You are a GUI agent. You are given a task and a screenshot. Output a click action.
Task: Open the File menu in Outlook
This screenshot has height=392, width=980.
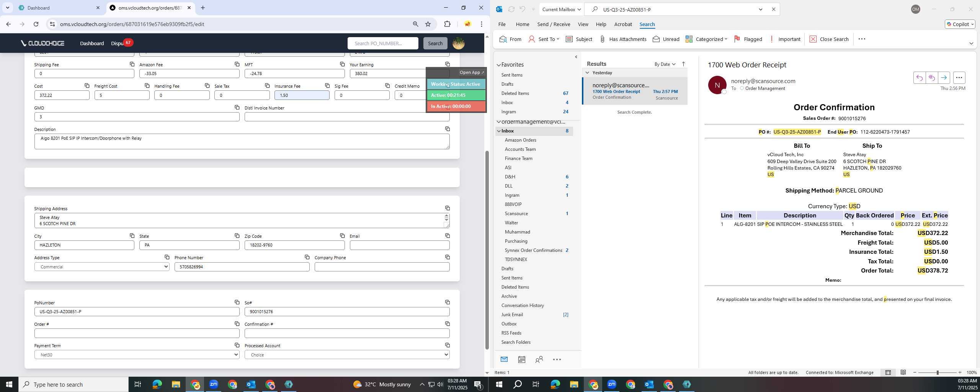point(501,24)
